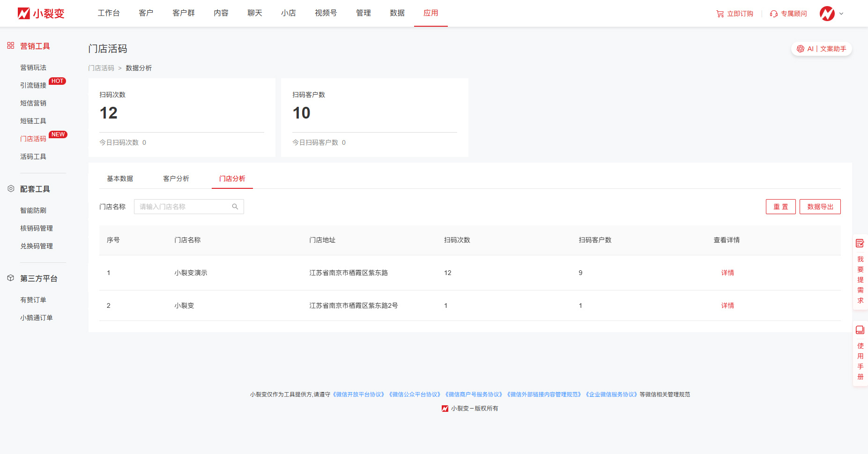Open the AI 文案助手 assistant
Screen dimensions: 868x454
822,49
